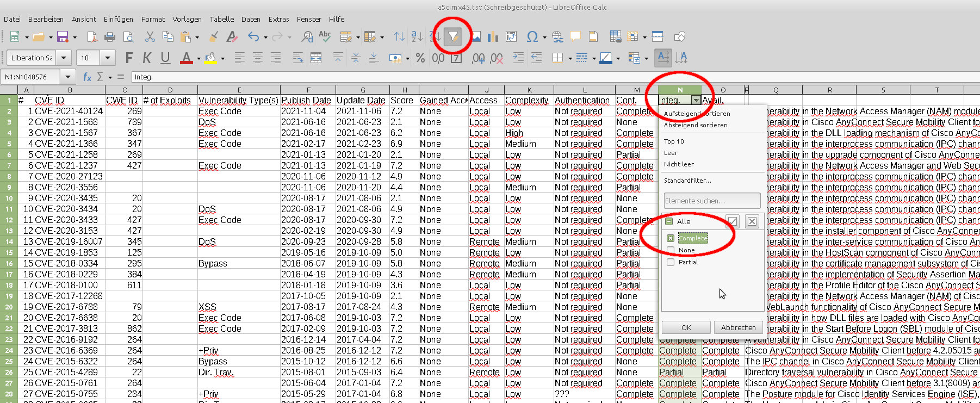Screen dimensions: 980x403
Task: Open the Daten menu
Action: (251, 19)
